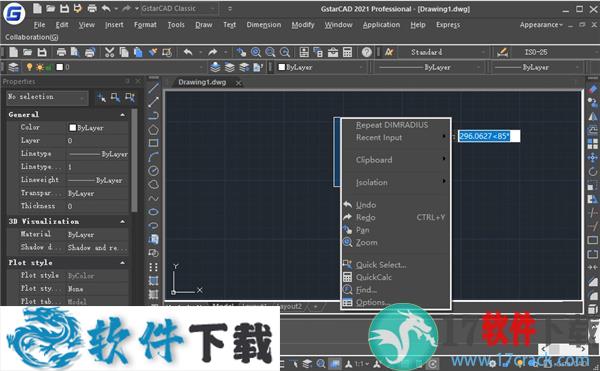Viewport: 600px width, 371px height.
Task: Select the Polygon draw tool
Action: click(153, 130)
